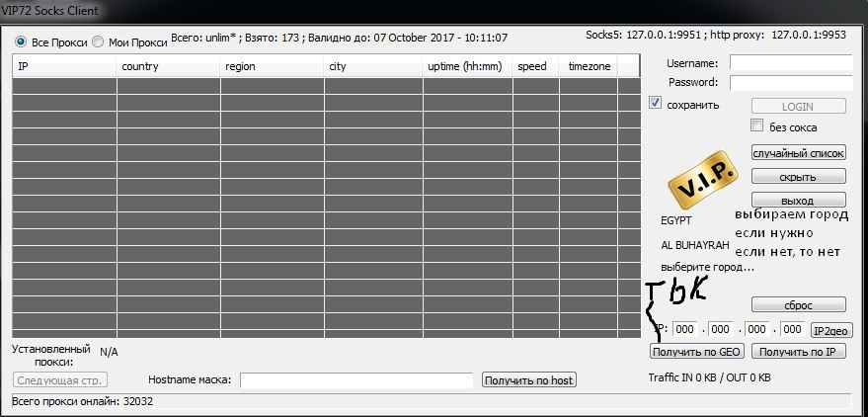Select the "Все Прокси" radio button

(21, 42)
